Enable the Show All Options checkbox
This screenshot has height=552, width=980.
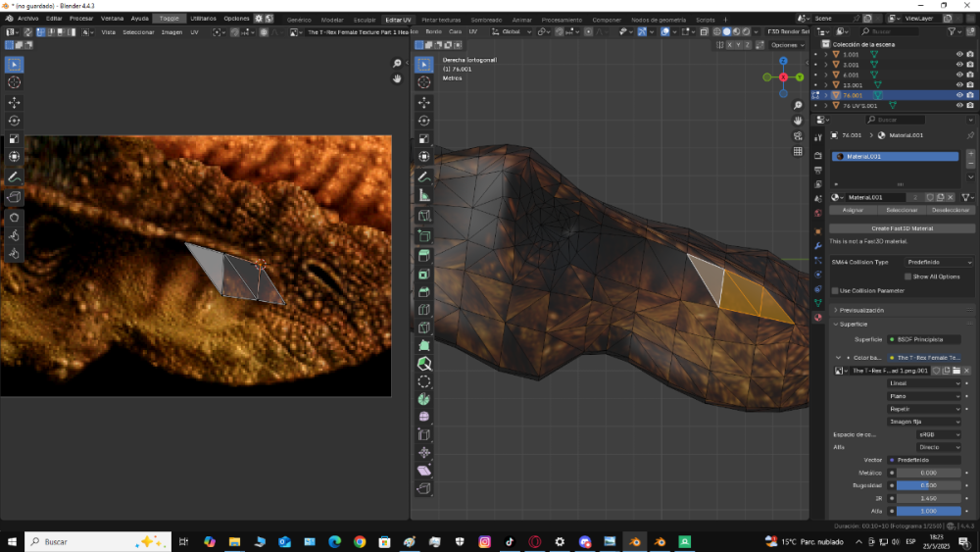906,276
